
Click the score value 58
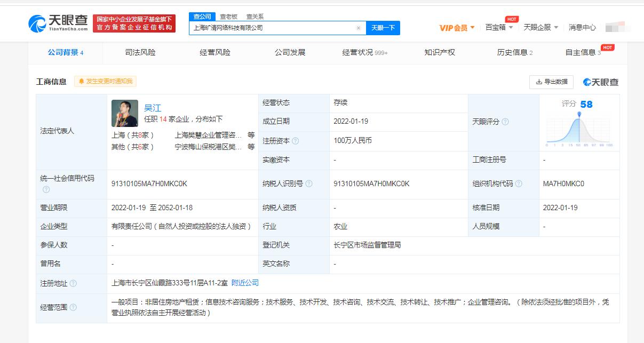pyautogui.click(x=586, y=104)
